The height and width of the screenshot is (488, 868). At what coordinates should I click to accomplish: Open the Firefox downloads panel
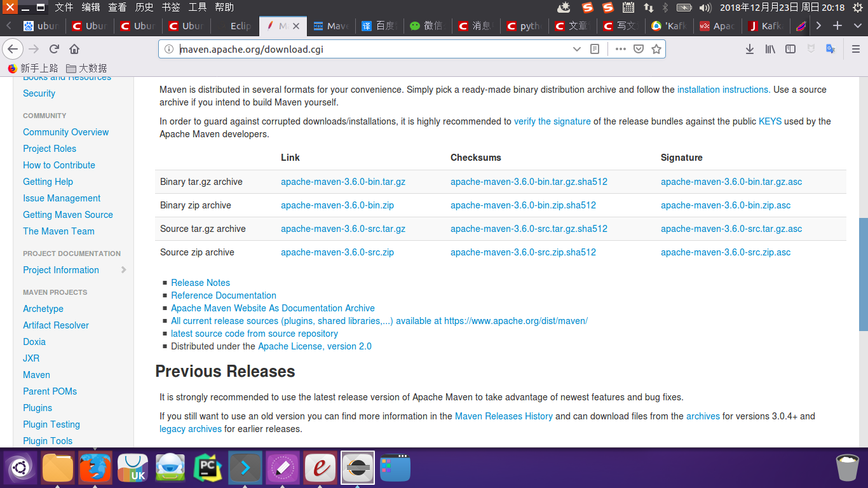pyautogui.click(x=750, y=49)
